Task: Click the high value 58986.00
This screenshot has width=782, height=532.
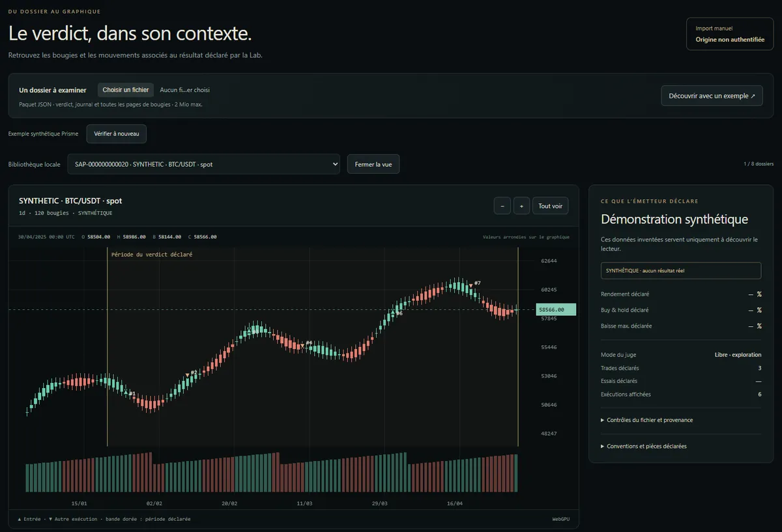Action: coord(134,237)
